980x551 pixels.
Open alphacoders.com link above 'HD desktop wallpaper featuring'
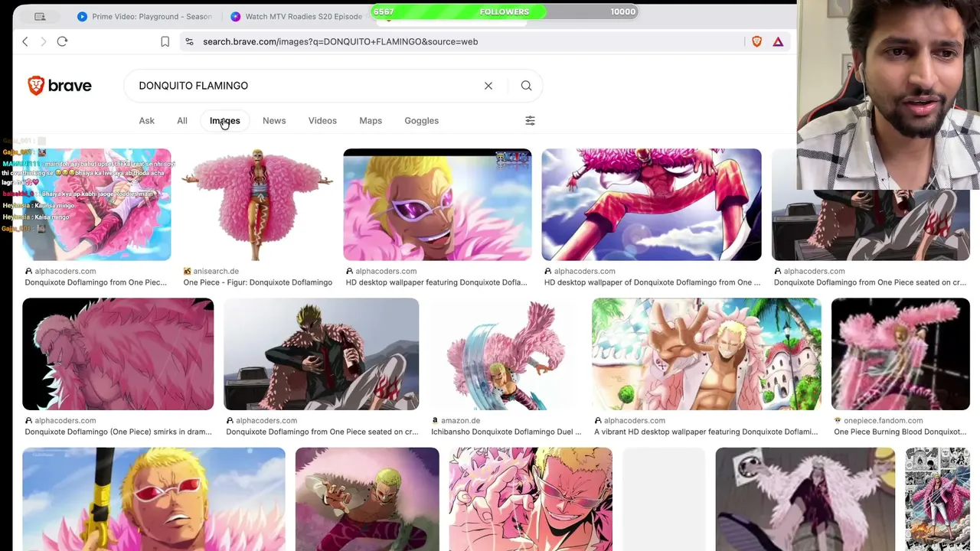coord(386,271)
